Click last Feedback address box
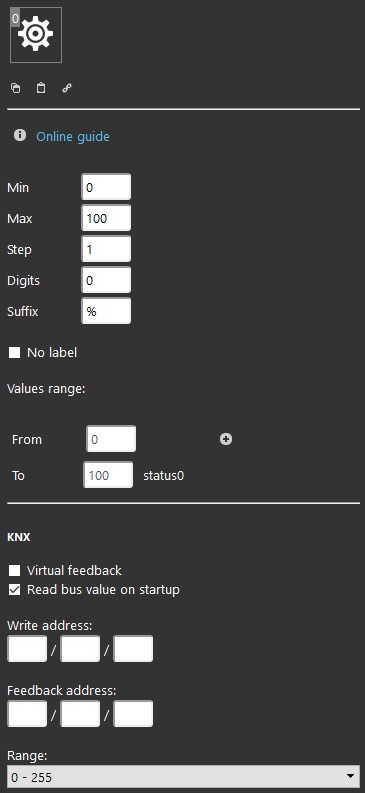The image size is (365, 793). coord(133,714)
